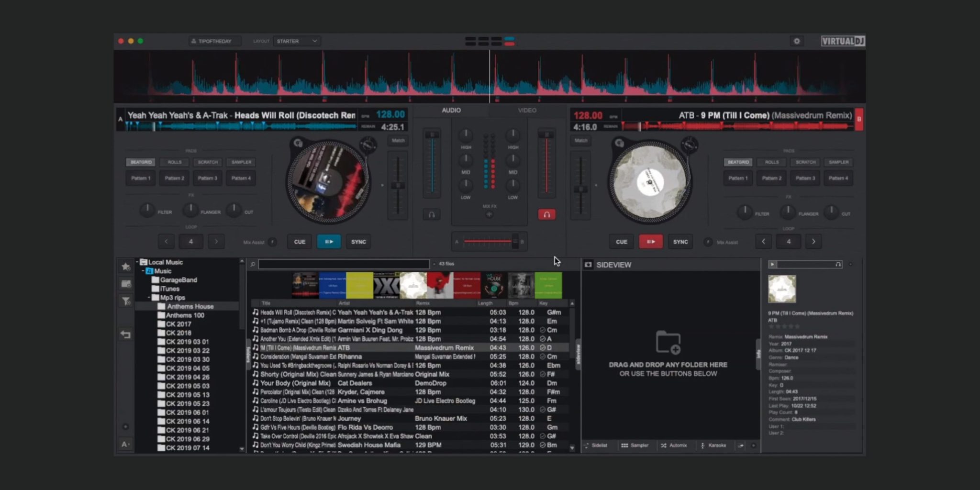Viewport: 980px width, 490px height.
Task: Click the virtual folder icon in browser sidebar
Action: click(126, 284)
